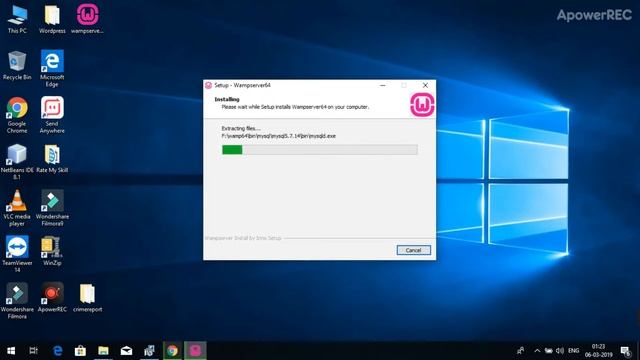
Task: Switch to Chrome on the taskbar
Action: point(172,351)
